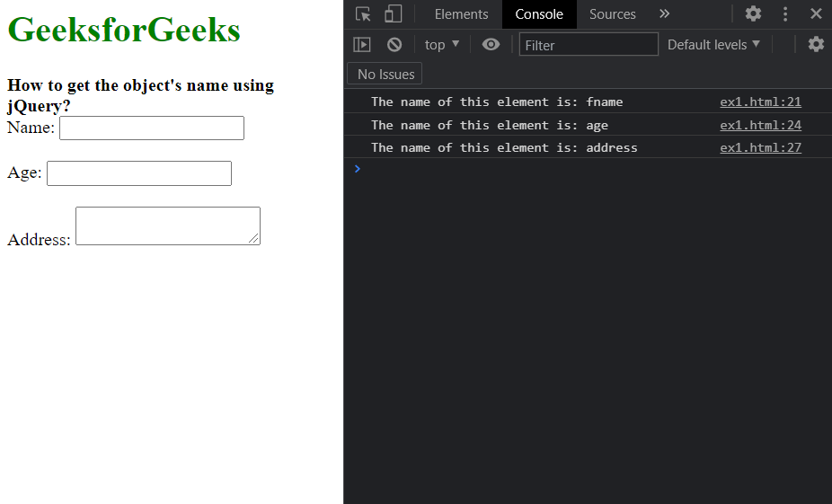Show the console sidebar icon
This screenshot has width=832, height=504.
pos(362,45)
